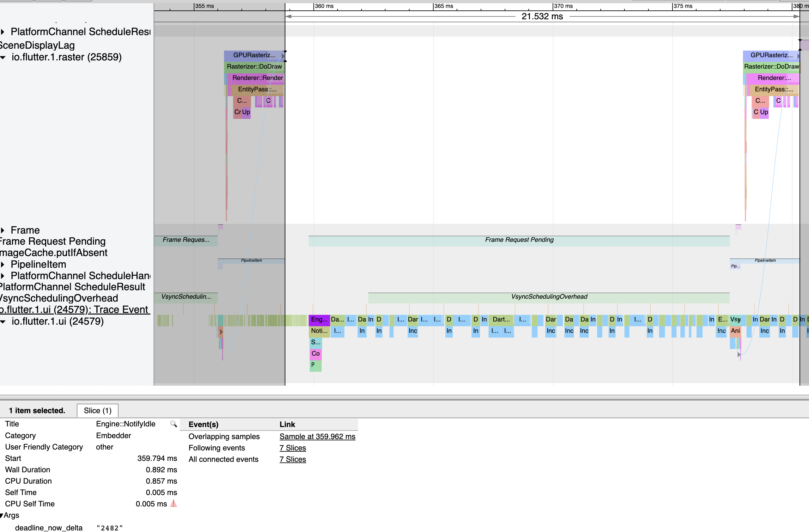Select the magenta Eng slice in ui track

[319, 320]
